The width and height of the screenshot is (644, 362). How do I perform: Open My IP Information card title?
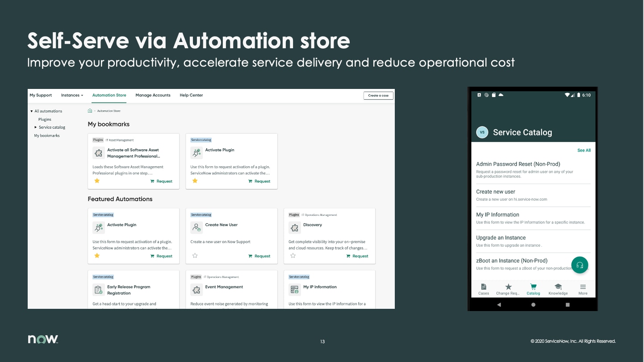[x=320, y=287]
